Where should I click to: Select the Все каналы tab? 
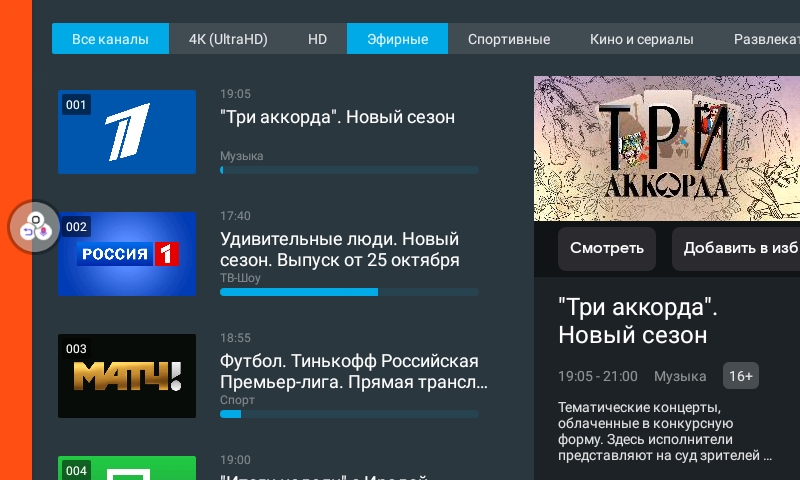click(x=110, y=39)
